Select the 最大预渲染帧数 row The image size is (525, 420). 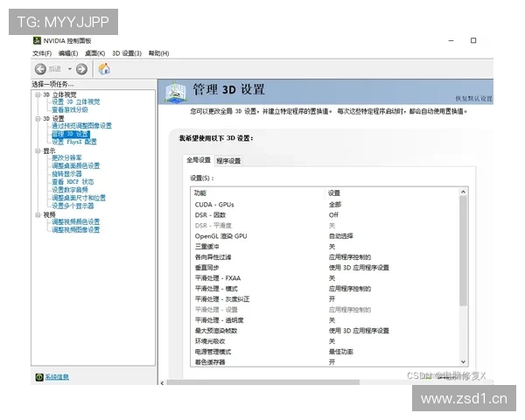click(325, 331)
